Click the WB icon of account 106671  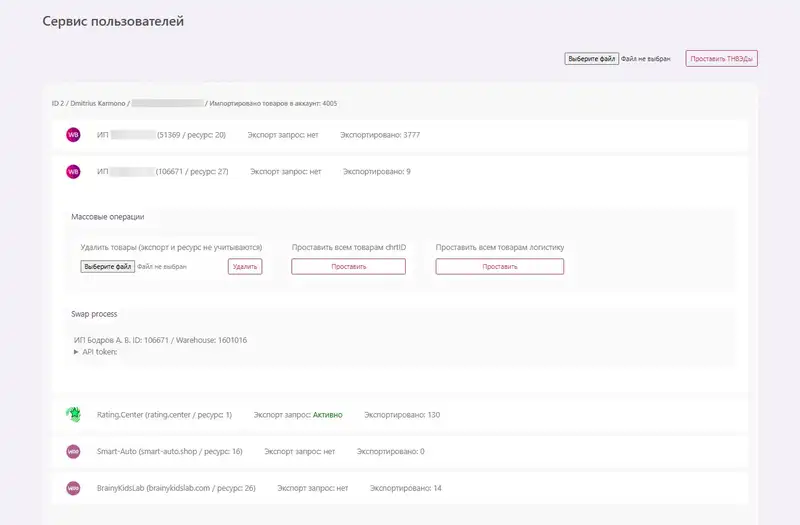[x=73, y=171]
